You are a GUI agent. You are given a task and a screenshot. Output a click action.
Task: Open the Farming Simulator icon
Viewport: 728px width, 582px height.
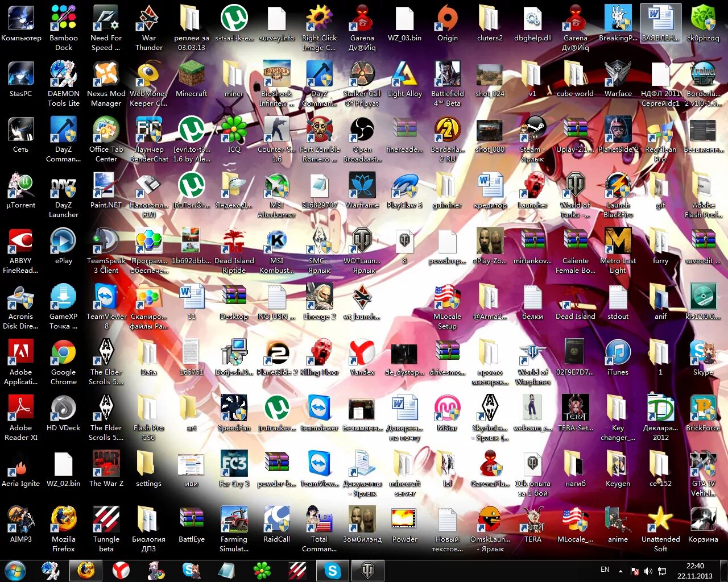tap(234, 529)
